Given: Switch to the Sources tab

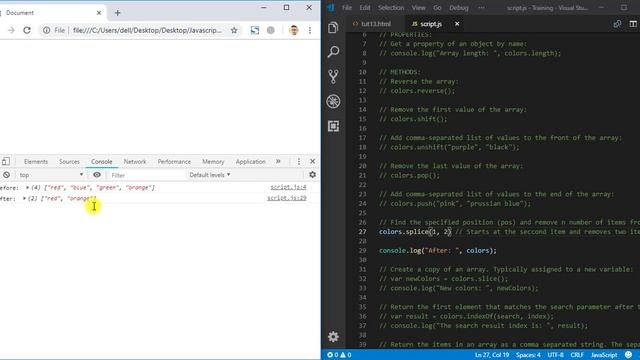Looking at the screenshot, I should pyautogui.click(x=69, y=162).
